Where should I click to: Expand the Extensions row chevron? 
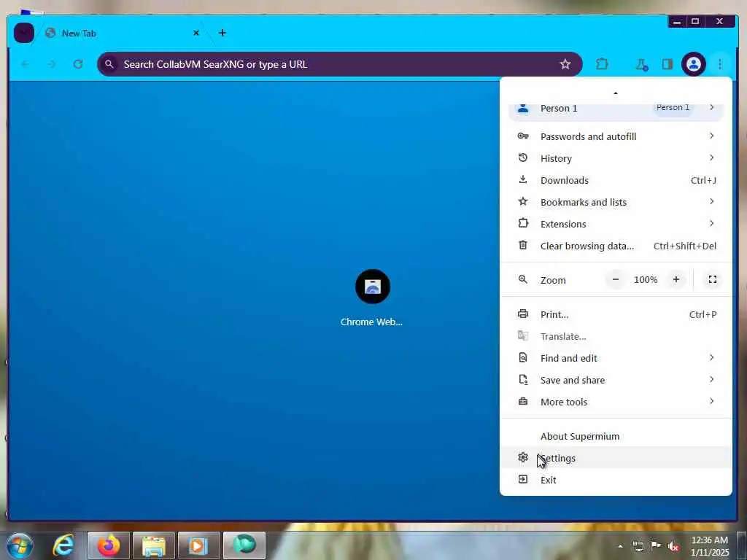(x=712, y=223)
